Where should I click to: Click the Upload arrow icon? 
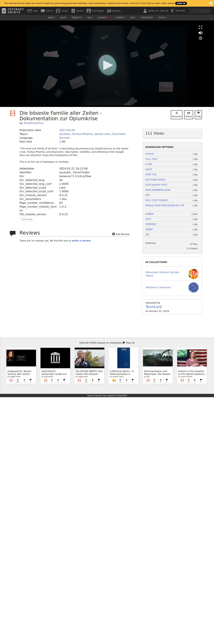click(172, 11)
